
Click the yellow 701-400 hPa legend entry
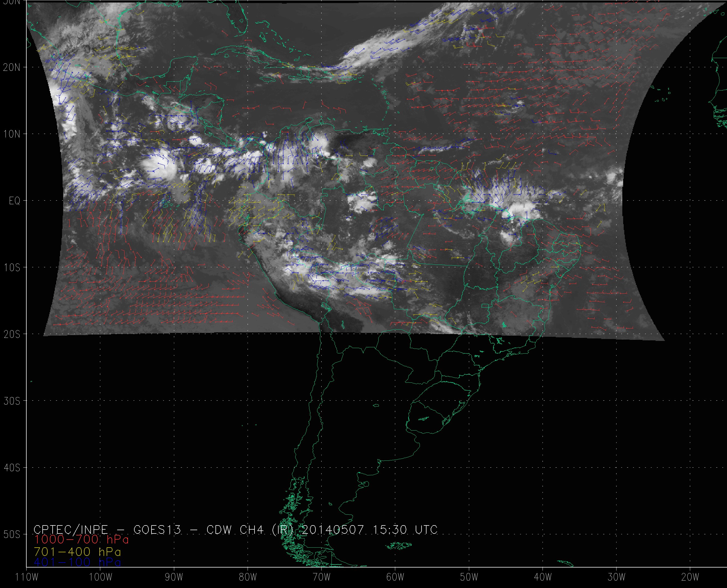tap(78, 551)
